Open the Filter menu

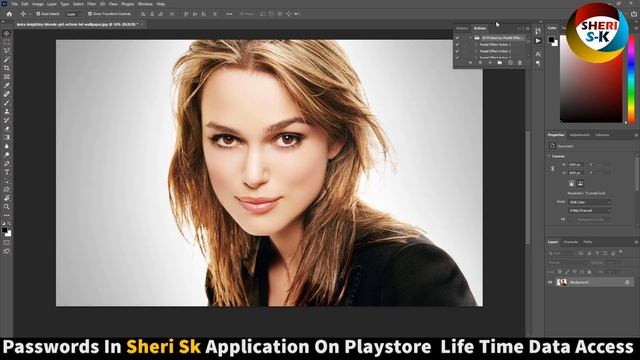[91, 4]
